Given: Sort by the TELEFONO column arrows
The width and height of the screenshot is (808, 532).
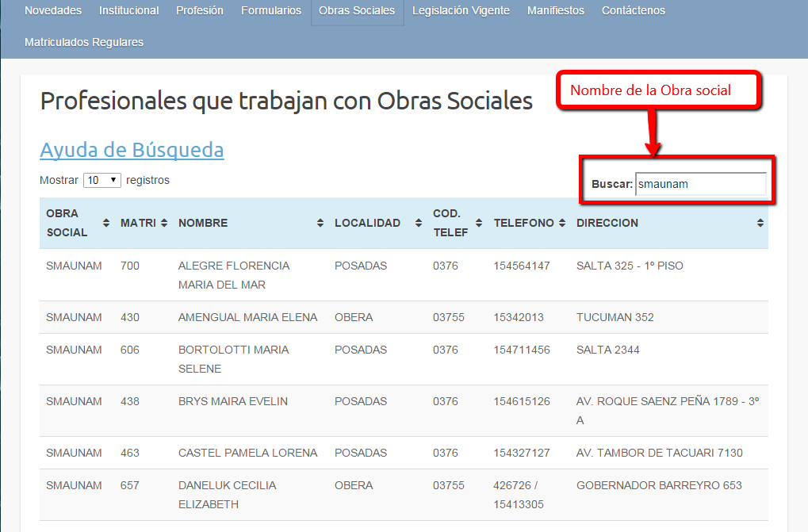Looking at the screenshot, I should (x=562, y=223).
